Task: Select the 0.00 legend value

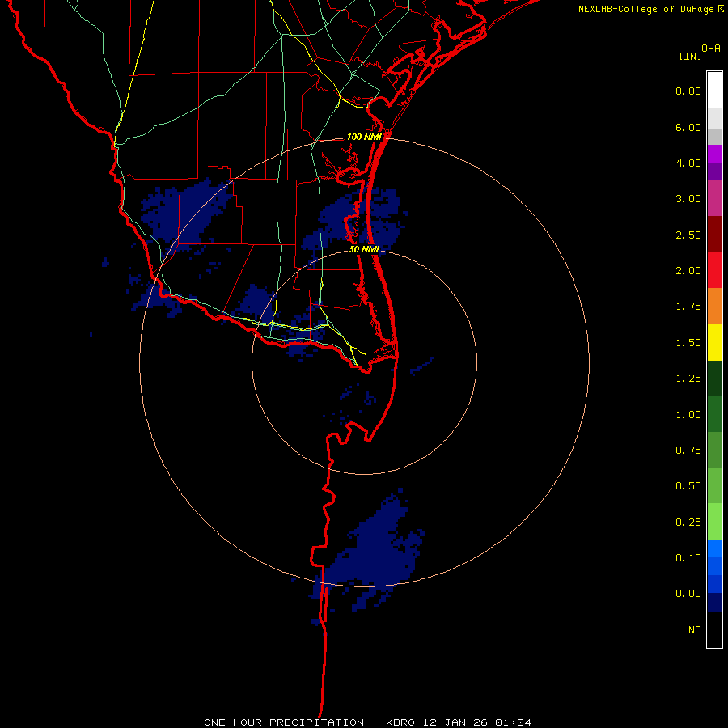Action: [688, 594]
